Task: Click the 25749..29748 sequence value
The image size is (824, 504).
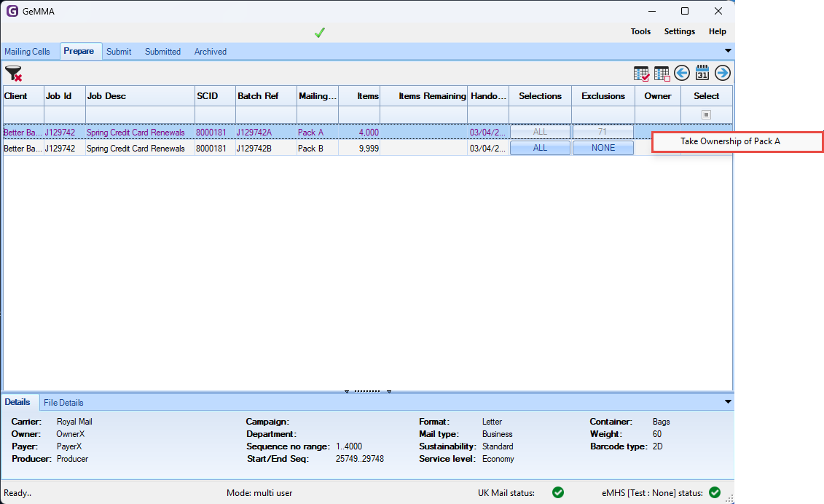Action: coord(359,459)
